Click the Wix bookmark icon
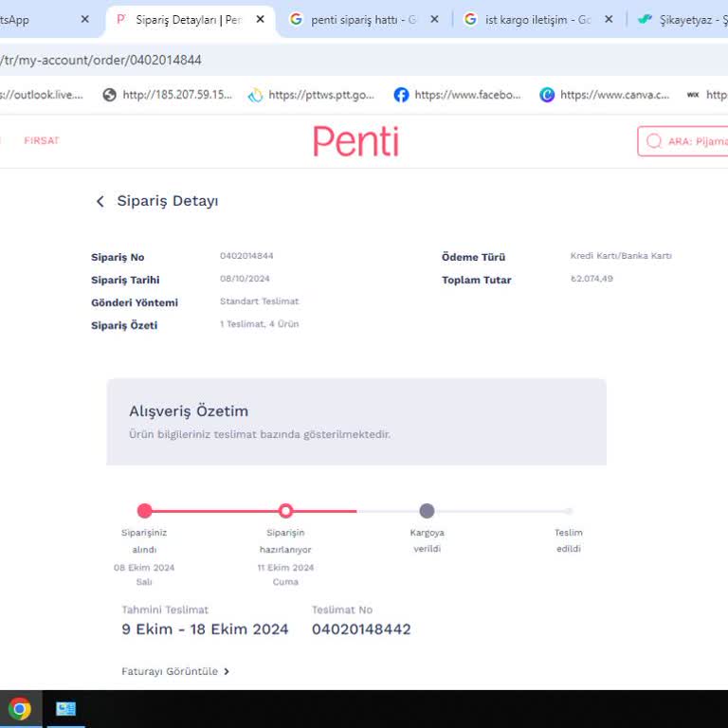The height and width of the screenshot is (728, 728). point(693,95)
